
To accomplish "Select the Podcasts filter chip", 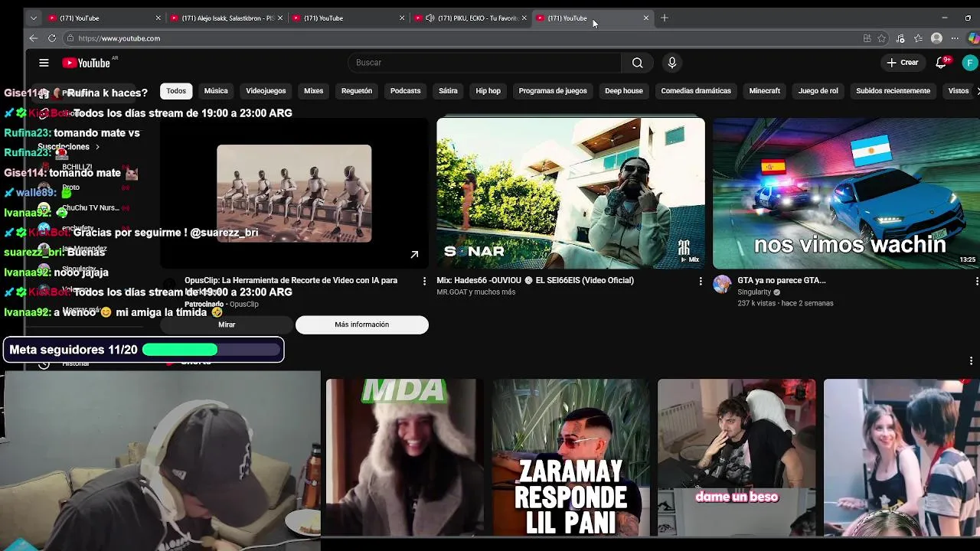I will (x=406, y=91).
